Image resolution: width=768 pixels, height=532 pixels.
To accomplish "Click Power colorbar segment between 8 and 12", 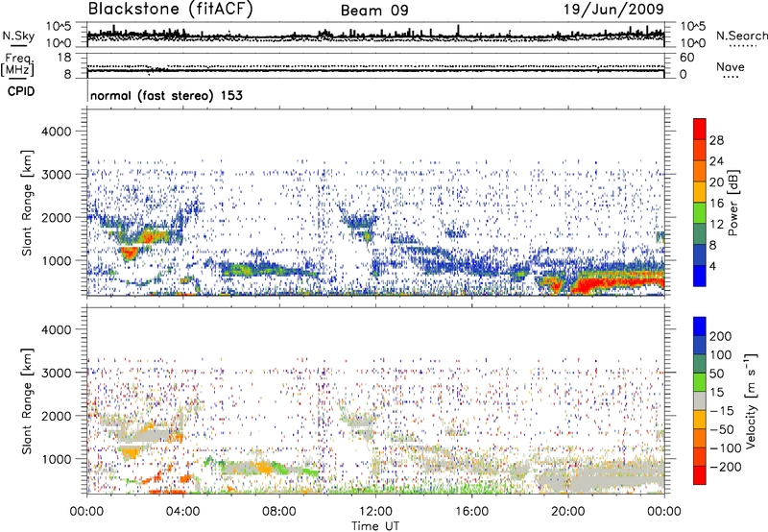I will point(700,233).
